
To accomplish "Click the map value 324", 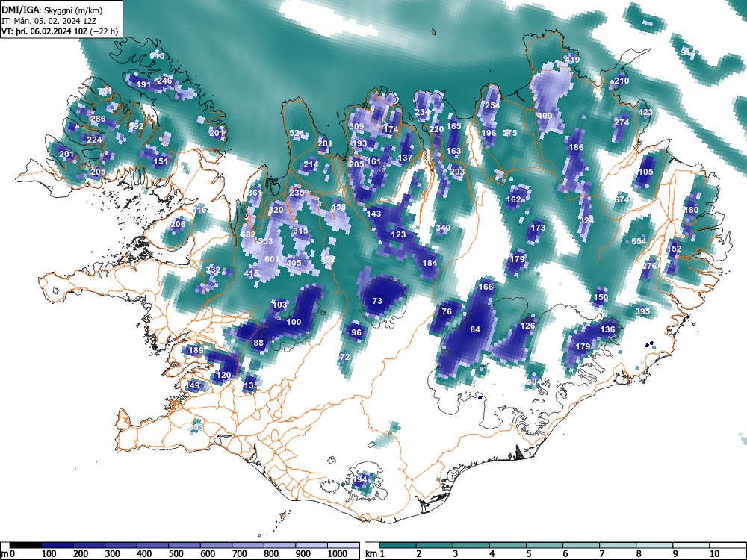I will point(586,220).
